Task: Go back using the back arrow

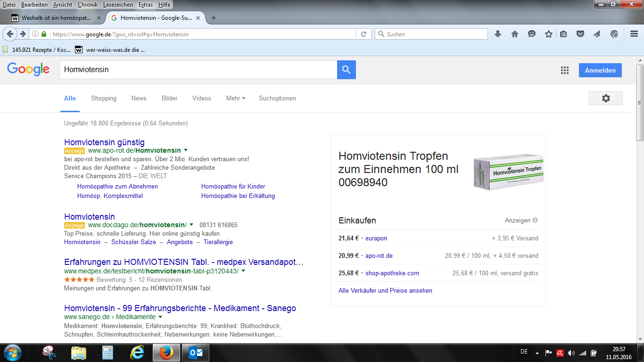Action: [10, 34]
